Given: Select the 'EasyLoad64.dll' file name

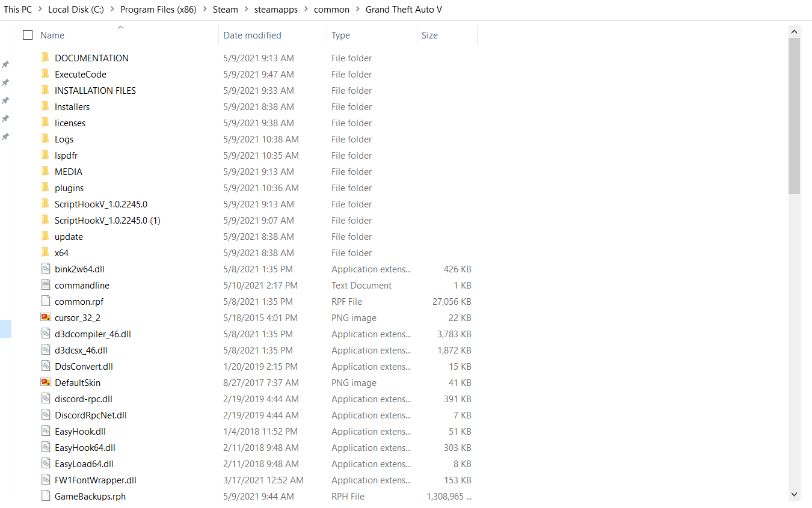Looking at the screenshot, I should (x=84, y=464).
